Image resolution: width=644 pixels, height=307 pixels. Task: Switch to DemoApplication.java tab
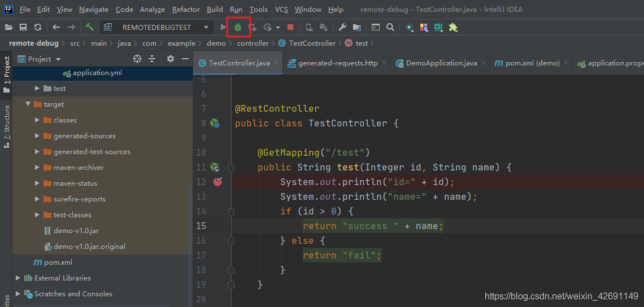click(440, 63)
